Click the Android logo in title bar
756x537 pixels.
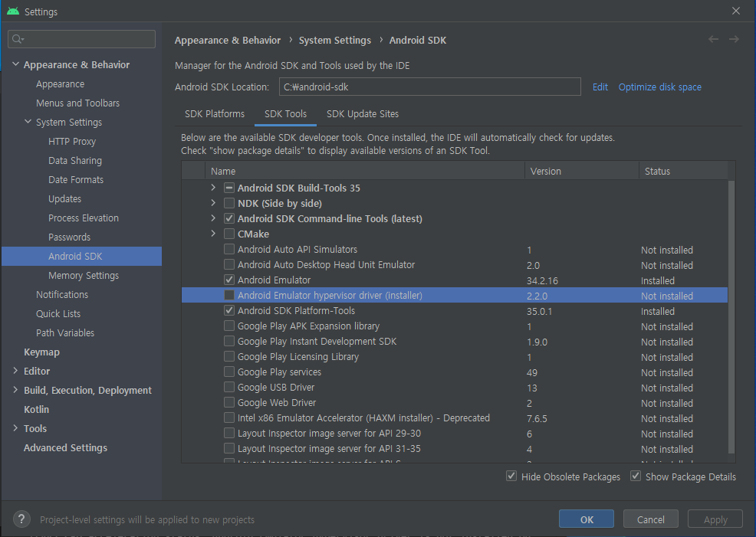click(x=13, y=11)
